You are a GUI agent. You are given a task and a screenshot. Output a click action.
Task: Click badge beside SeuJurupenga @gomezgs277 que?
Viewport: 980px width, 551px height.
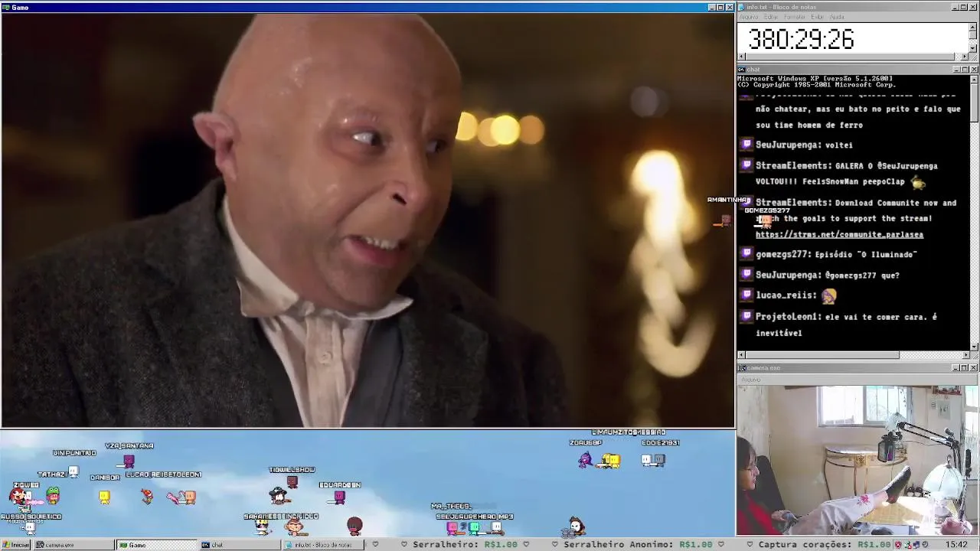746,274
